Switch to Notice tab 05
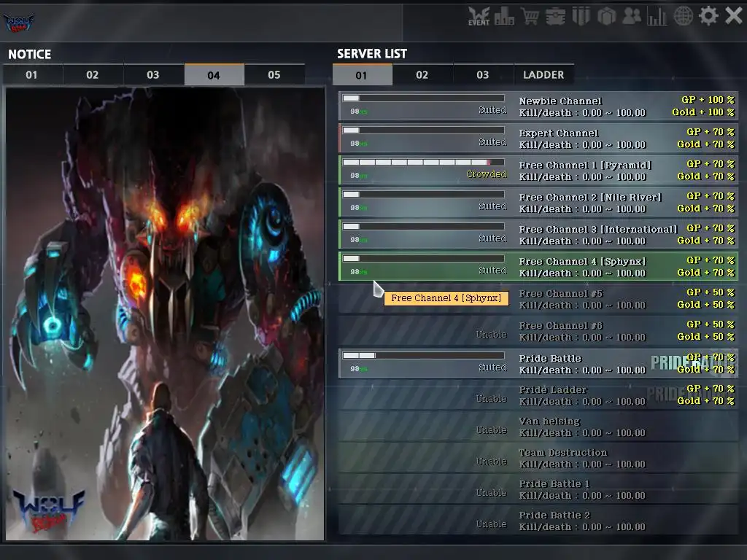The width and height of the screenshot is (747, 560). point(274,75)
